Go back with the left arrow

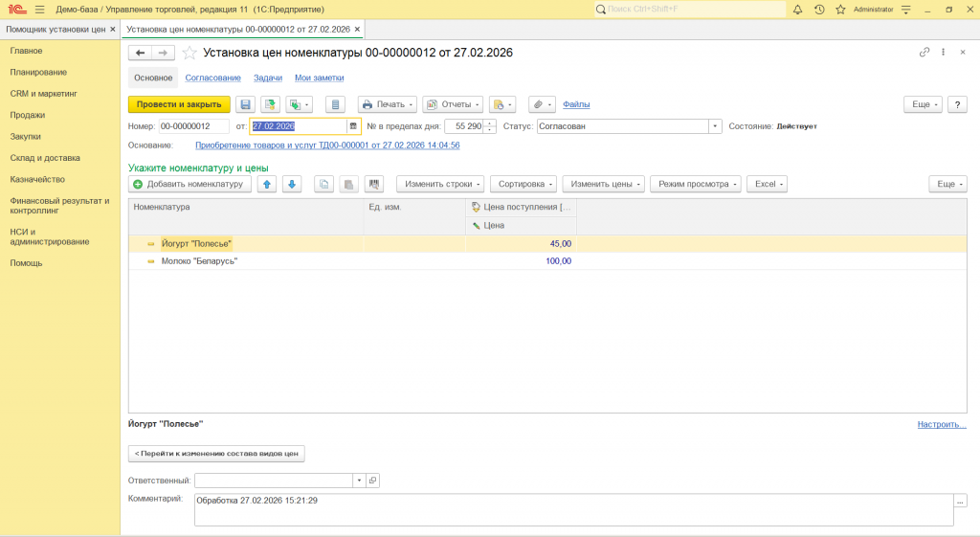[140, 54]
